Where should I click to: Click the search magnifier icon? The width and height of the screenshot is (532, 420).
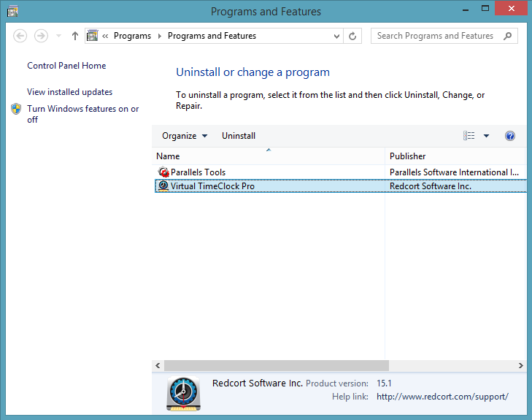pos(508,36)
